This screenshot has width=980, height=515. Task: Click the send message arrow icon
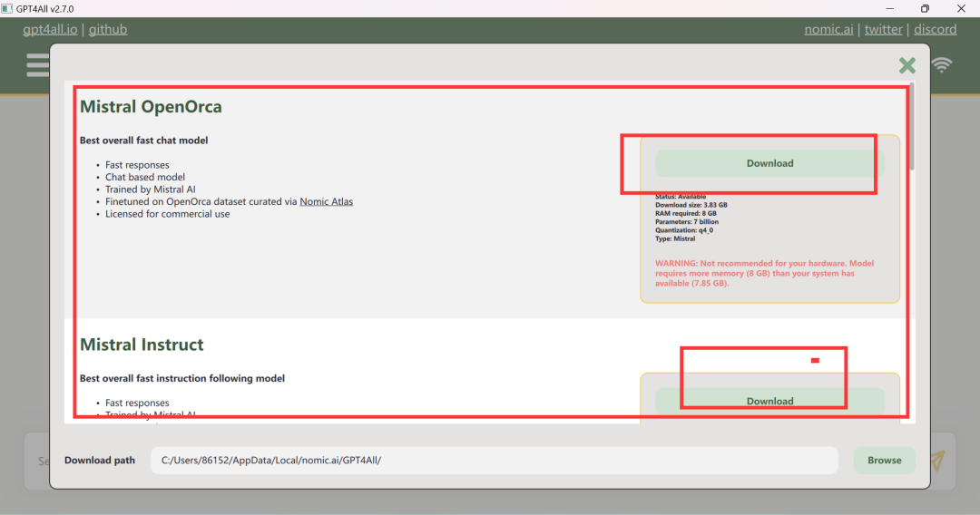(936, 461)
